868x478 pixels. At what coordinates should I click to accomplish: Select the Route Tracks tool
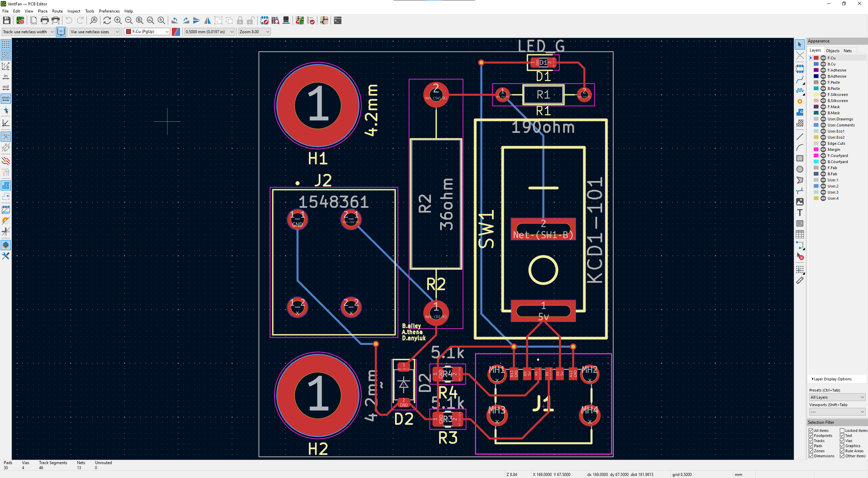tap(800, 80)
